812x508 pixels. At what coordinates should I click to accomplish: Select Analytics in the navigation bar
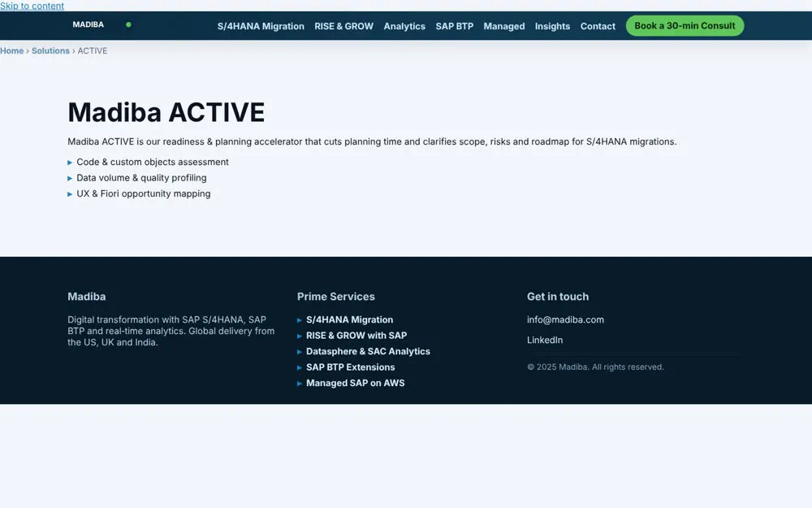click(x=404, y=26)
